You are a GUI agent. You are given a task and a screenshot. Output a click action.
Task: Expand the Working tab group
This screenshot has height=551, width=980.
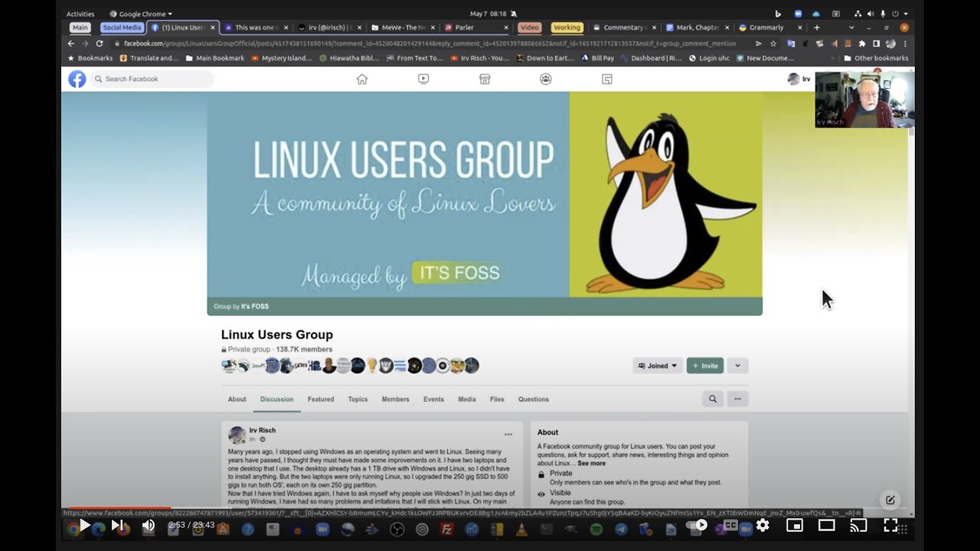(567, 28)
